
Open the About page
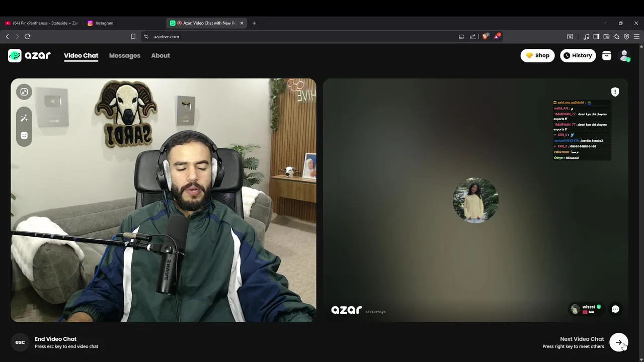click(160, 55)
